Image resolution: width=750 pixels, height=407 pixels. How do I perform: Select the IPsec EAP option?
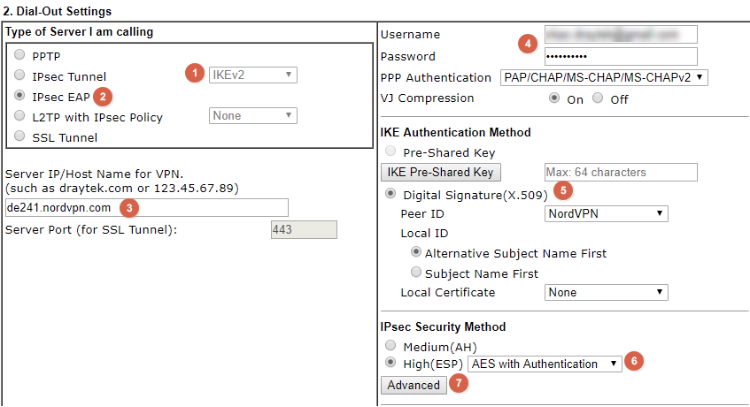tap(21, 96)
